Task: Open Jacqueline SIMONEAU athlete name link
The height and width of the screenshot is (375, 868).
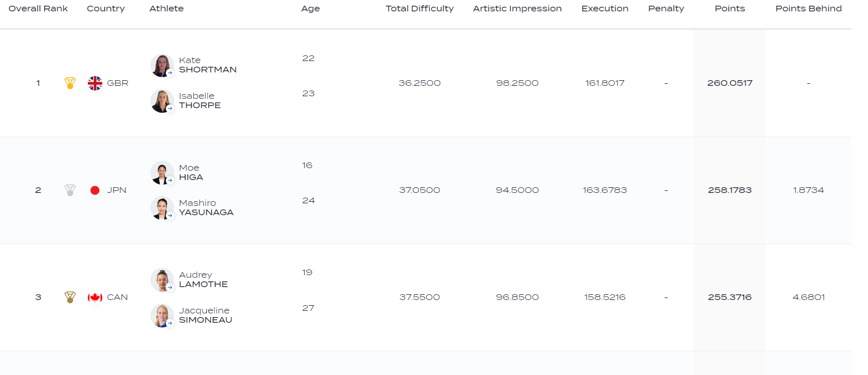Action: (x=205, y=315)
